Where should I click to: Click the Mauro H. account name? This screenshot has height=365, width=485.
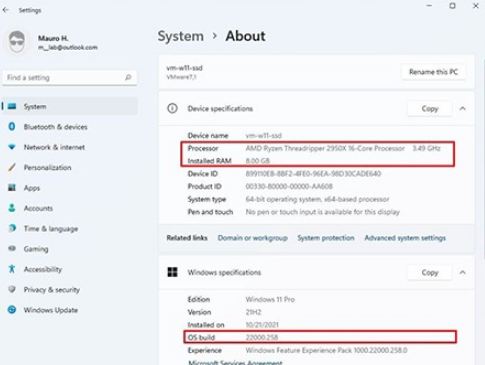[53, 38]
